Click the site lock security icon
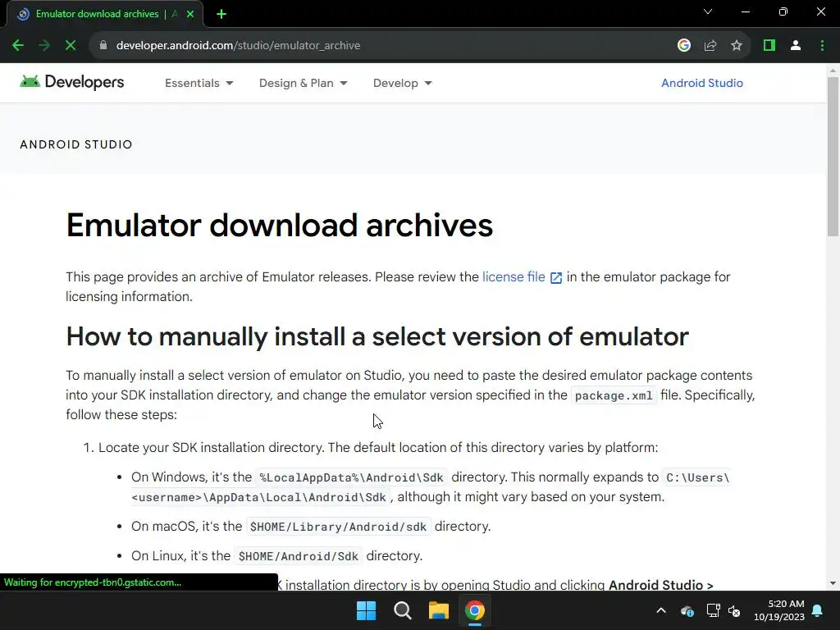This screenshot has width=840, height=630. coord(103,46)
